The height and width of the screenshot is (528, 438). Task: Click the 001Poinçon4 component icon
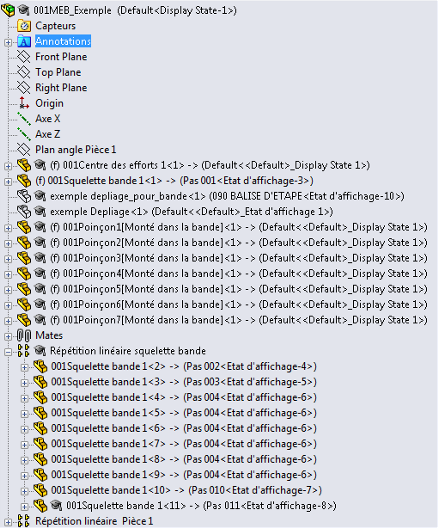pos(24,274)
